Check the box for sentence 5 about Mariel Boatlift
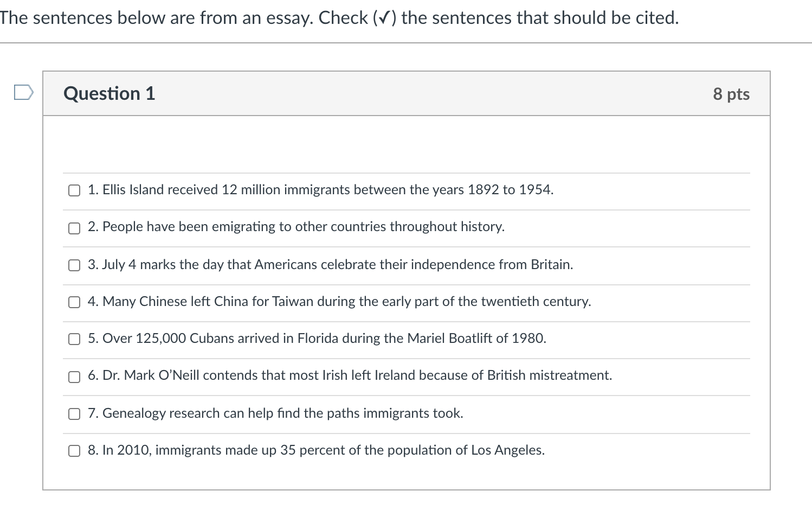 74,340
